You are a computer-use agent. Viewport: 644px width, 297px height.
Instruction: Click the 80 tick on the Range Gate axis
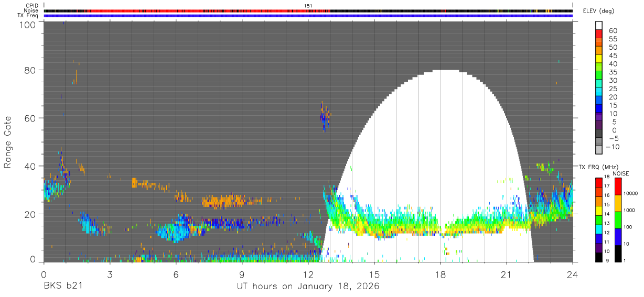pyautogui.click(x=31, y=70)
